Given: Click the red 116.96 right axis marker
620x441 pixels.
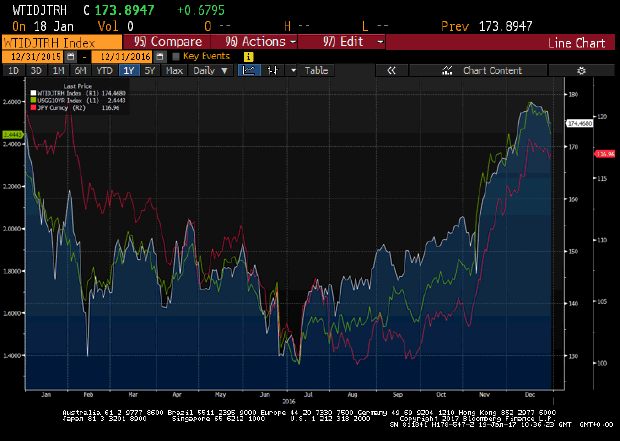Looking at the screenshot, I should coord(605,154).
